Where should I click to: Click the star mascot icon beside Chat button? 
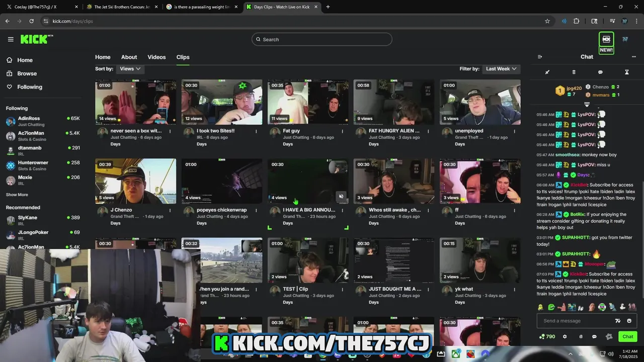[x=609, y=337]
